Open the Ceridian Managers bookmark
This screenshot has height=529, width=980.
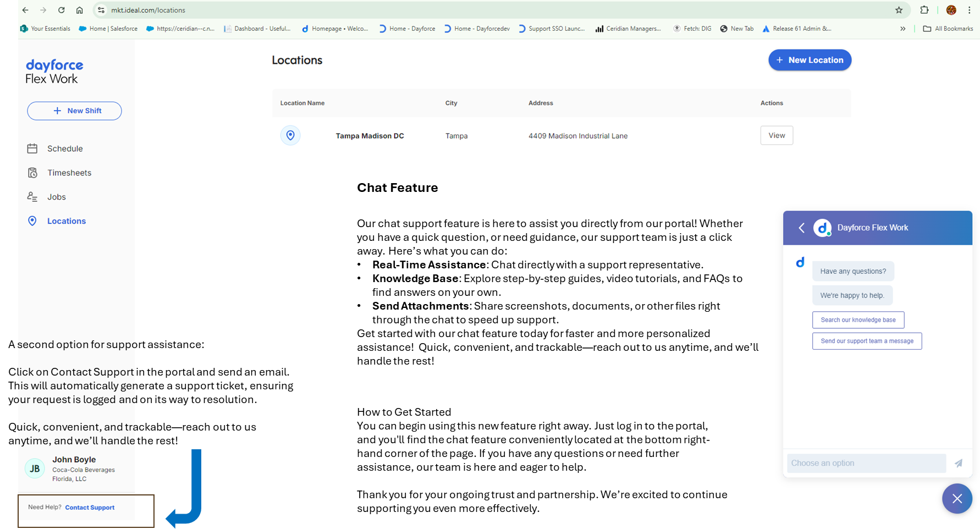coord(628,29)
